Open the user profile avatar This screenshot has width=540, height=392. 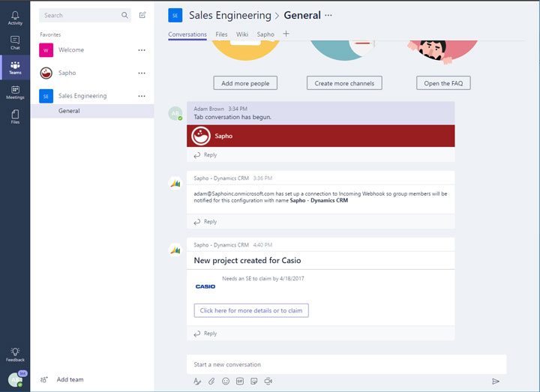coord(15,379)
